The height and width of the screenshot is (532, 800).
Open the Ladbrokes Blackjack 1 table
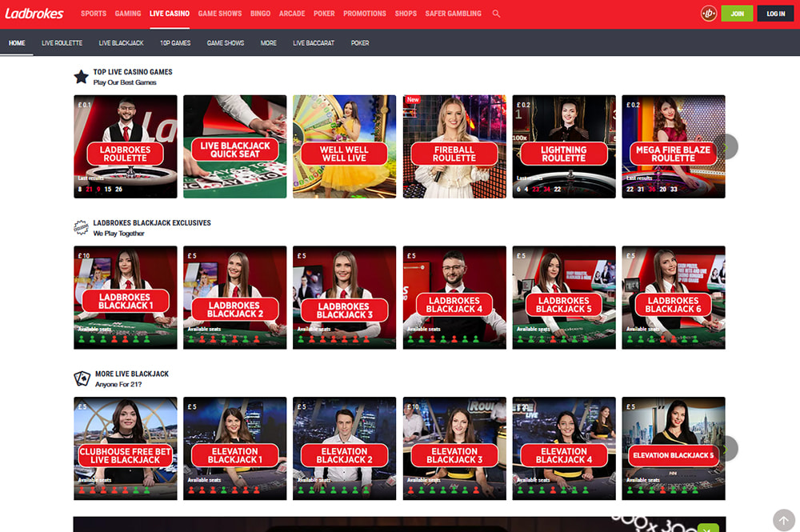coord(126,298)
